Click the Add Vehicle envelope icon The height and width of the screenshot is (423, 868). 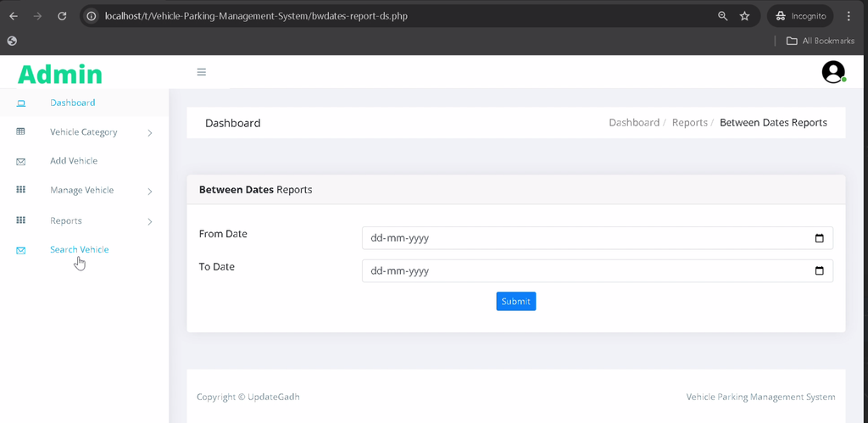(20, 162)
